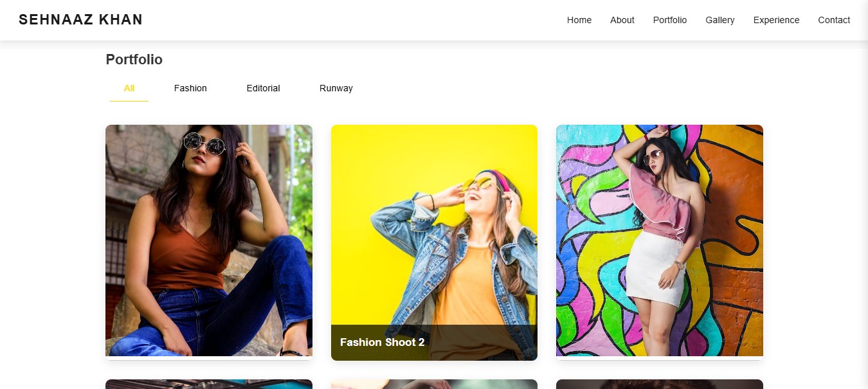This screenshot has height=389, width=868.
Task: Filter portfolio by Editorial
Action: [263, 88]
